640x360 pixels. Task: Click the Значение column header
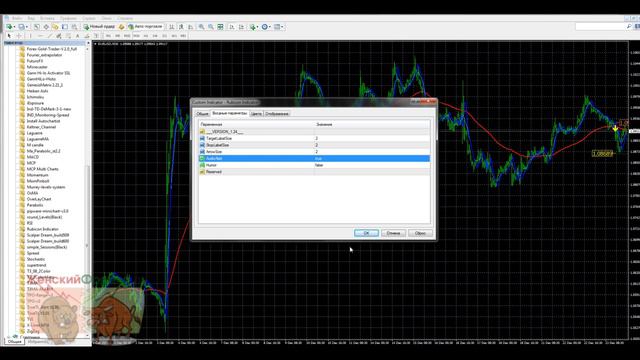(372, 124)
